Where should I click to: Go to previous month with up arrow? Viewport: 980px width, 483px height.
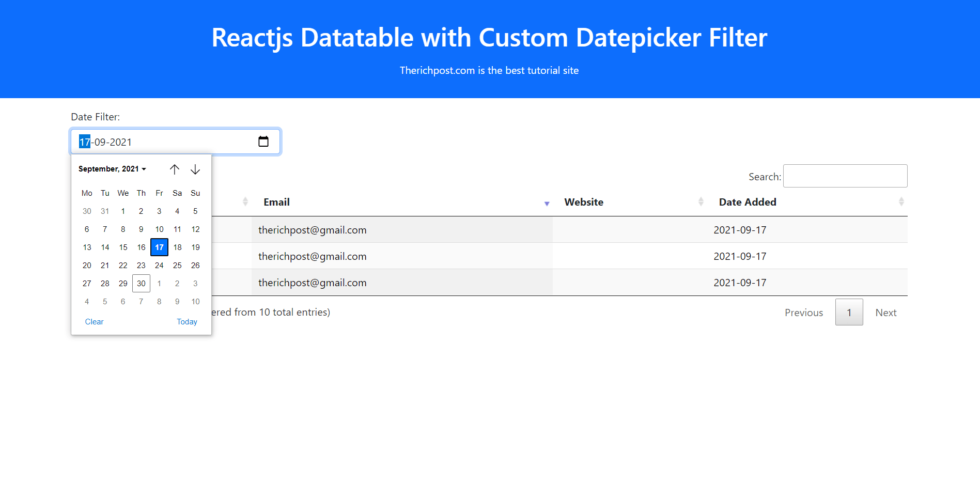pos(175,169)
